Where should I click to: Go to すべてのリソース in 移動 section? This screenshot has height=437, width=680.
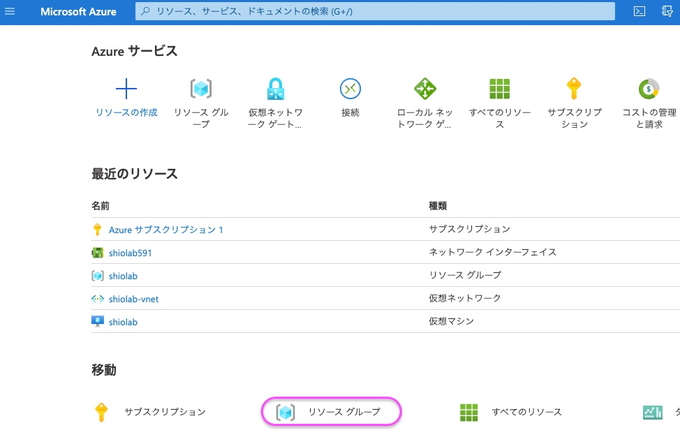tap(526, 412)
